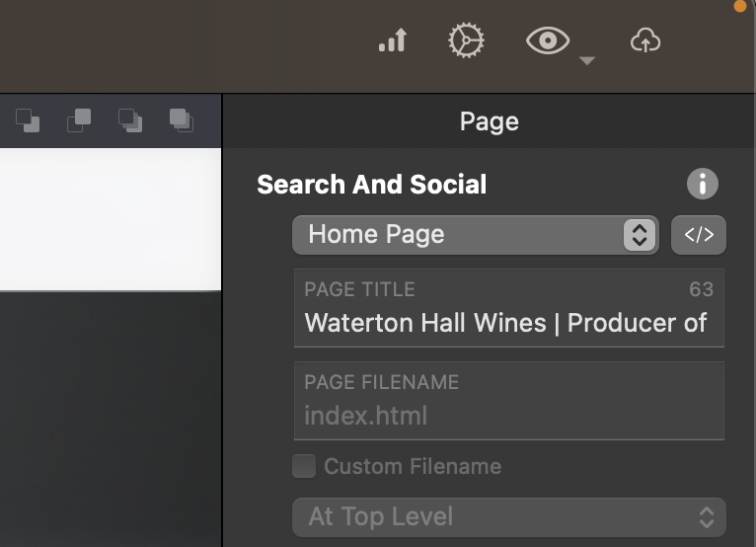Click the Search And Social section heading
Image resolution: width=756 pixels, height=547 pixels.
click(x=371, y=185)
